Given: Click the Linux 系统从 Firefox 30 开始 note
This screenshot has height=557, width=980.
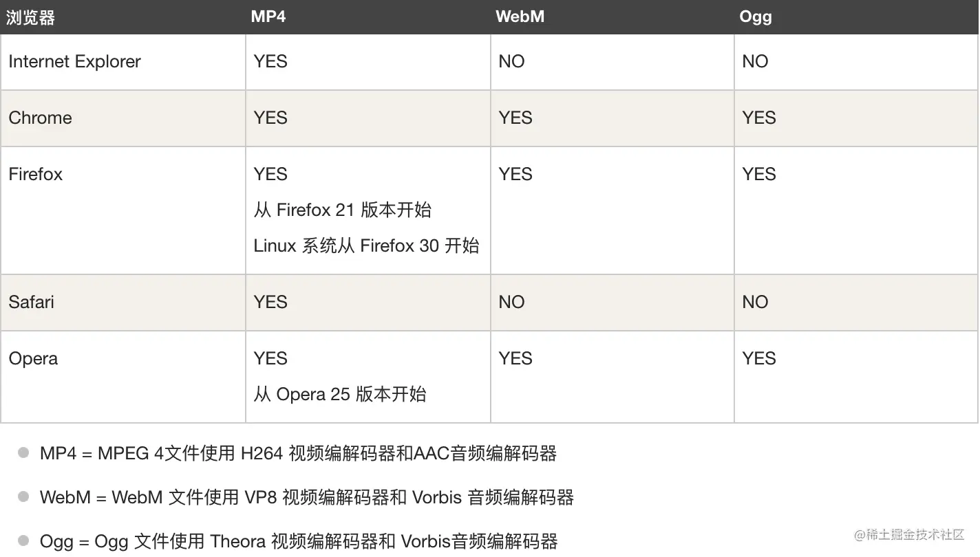Looking at the screenshot, I should pos(366,246).
